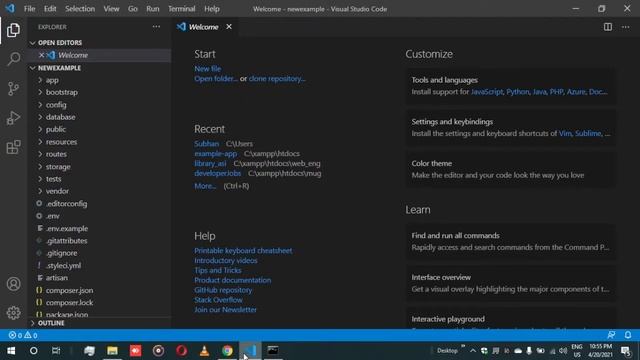
Task: Select the Welcome editor tab
Action: (x=203, y=27)
